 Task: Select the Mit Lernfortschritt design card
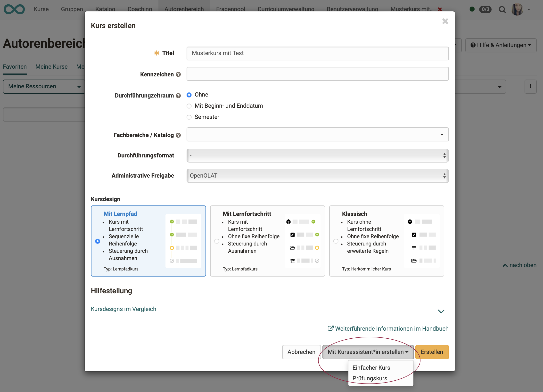pos(267,241)
